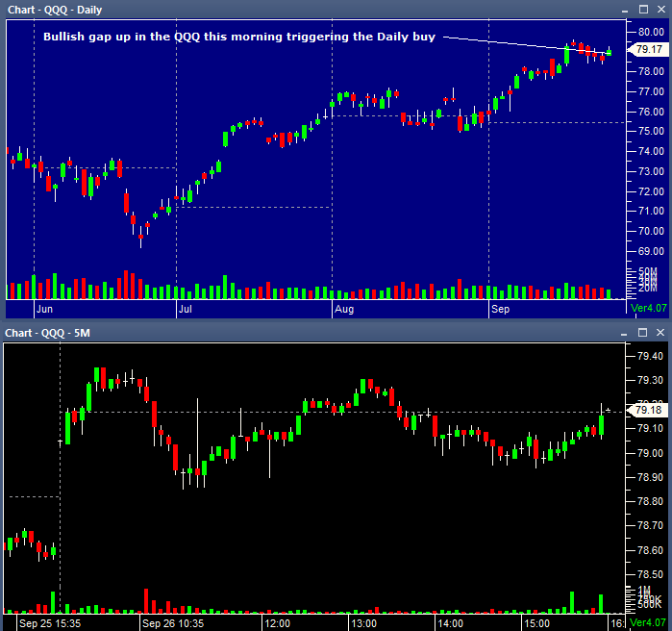Close the QQQ Daily chart window

point(661,10)
